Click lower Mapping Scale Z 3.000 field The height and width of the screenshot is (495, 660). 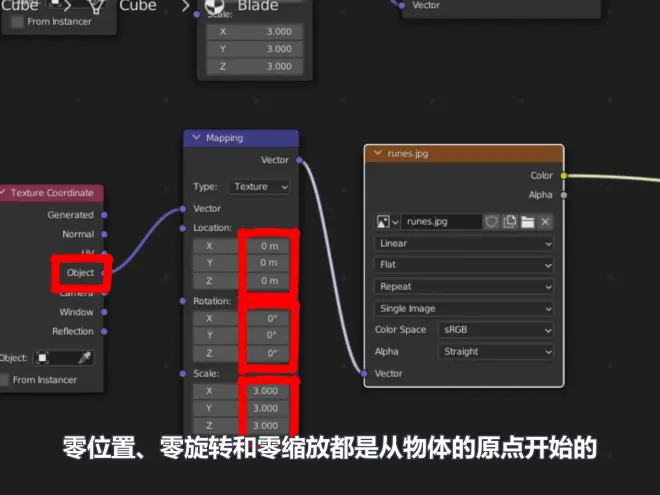(242, 426)
